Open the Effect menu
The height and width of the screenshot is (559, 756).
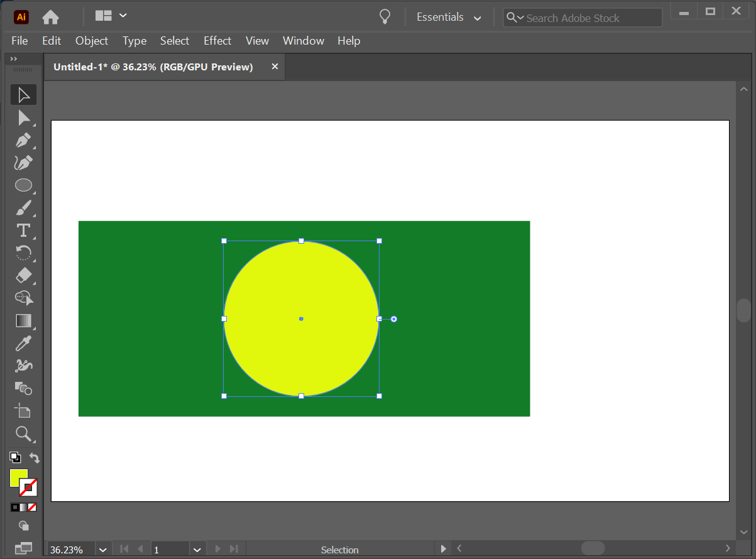tap(217, 41)
